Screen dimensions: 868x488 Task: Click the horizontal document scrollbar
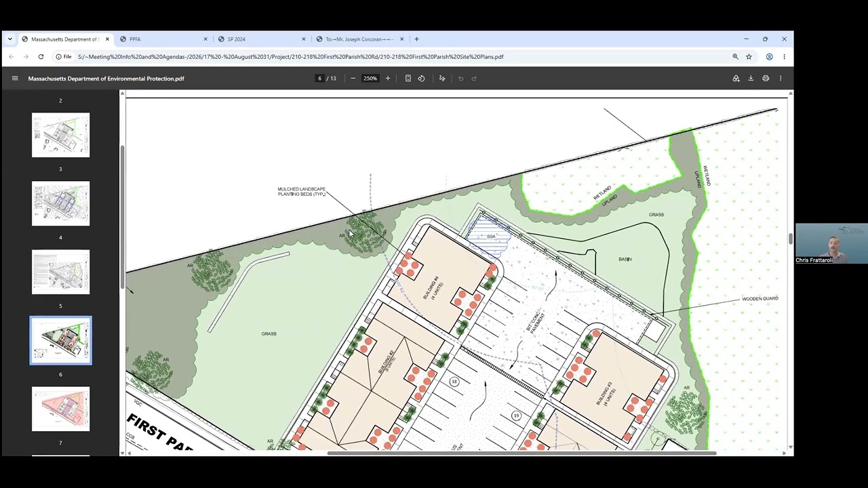[x=521, y=453]
